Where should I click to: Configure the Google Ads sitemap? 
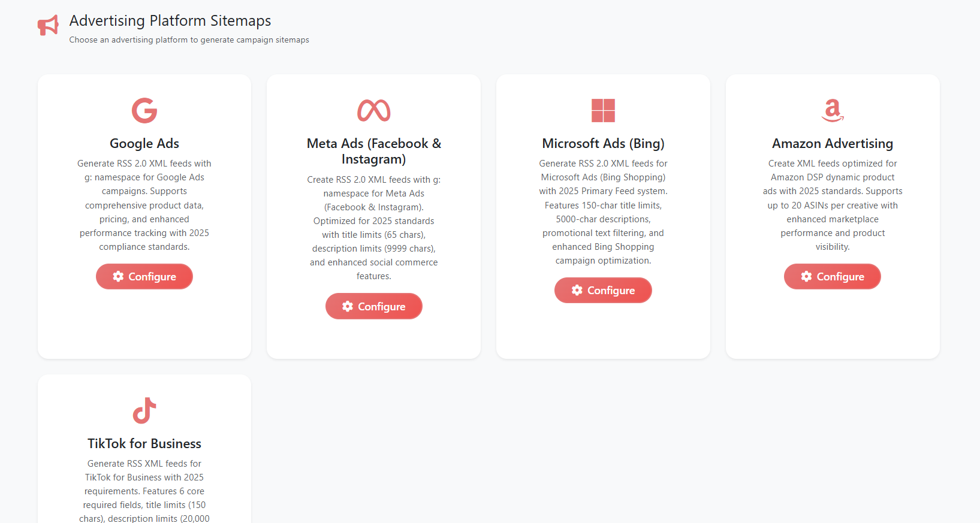[x=144, y=276]
